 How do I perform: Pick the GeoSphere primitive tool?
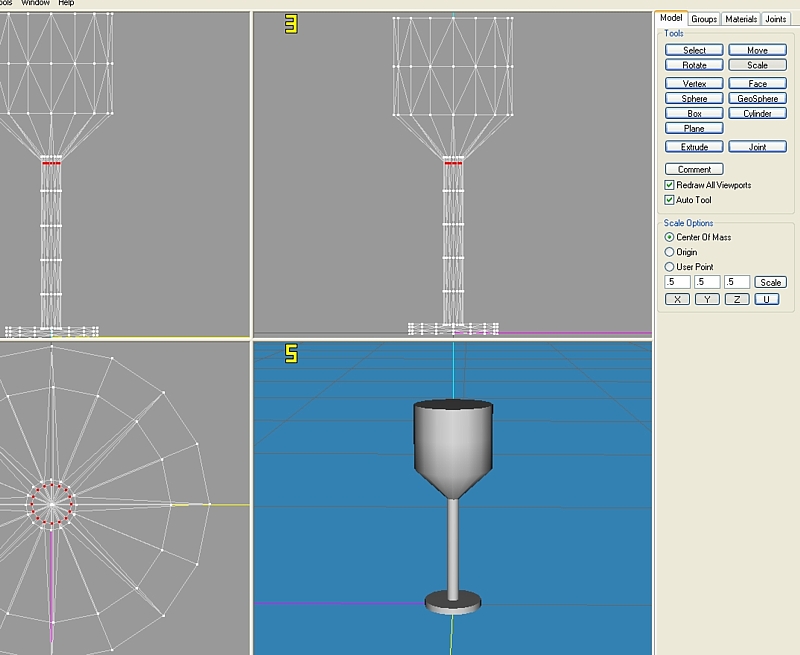pyautogui.click(x=757, y=99)
